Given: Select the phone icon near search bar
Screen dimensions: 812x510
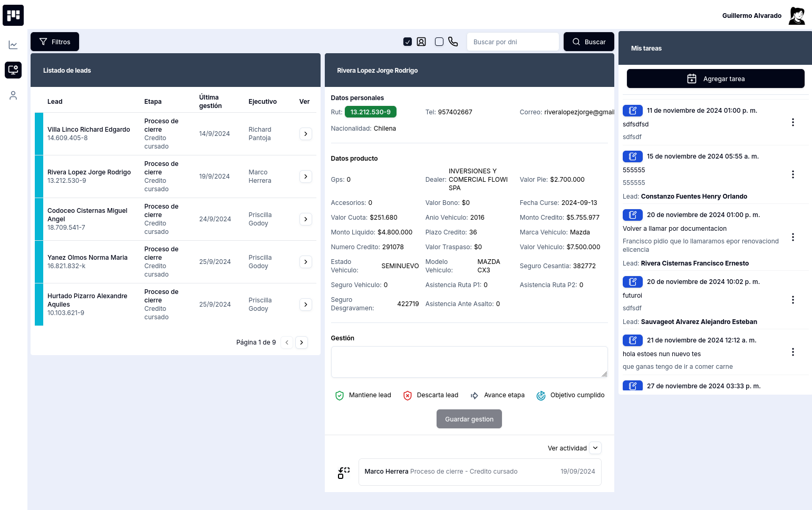Looking at the screenshot, I should point(453,41).
